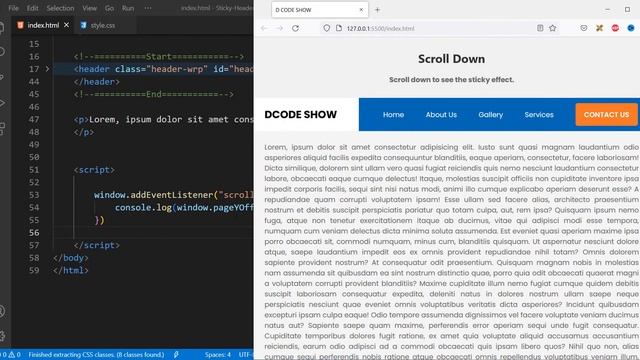Show more menus via ellipsis
Viewport: 640px width, 360px height.
pos(148,8)
